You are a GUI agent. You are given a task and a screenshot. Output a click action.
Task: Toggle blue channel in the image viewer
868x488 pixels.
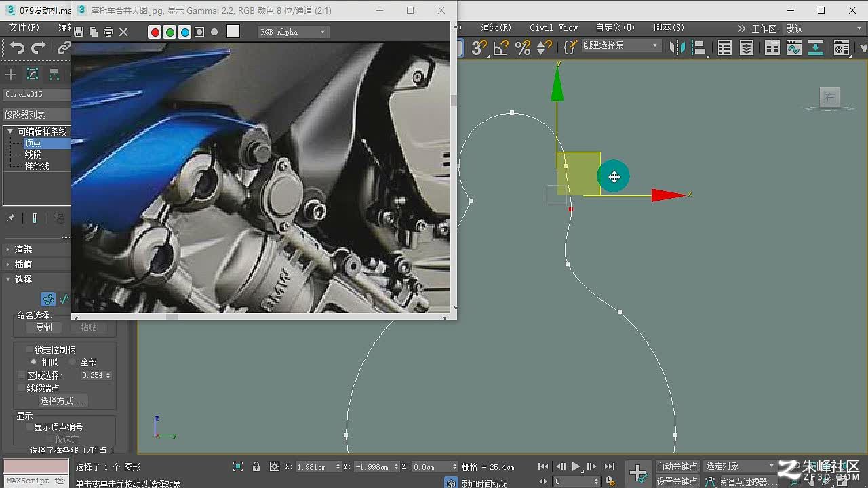point(184,32)
